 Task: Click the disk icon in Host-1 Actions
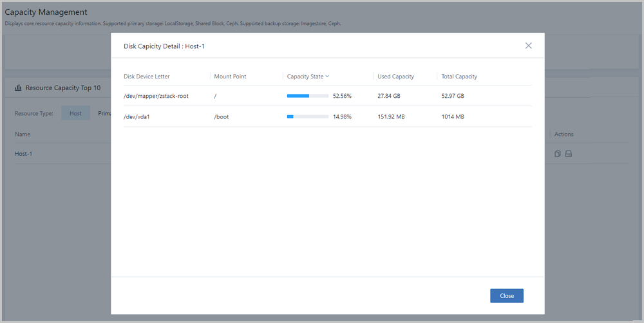[569, 154]
